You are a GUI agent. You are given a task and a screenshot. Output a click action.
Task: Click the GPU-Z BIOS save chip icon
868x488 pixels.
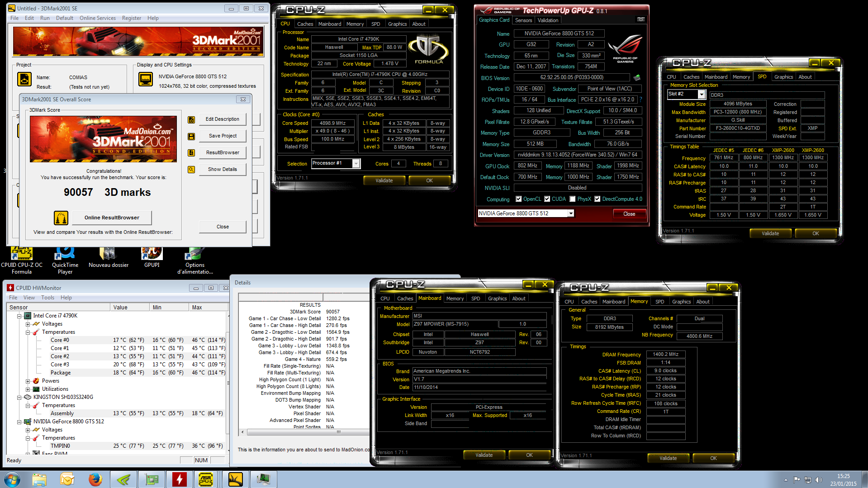coord(637,77)
